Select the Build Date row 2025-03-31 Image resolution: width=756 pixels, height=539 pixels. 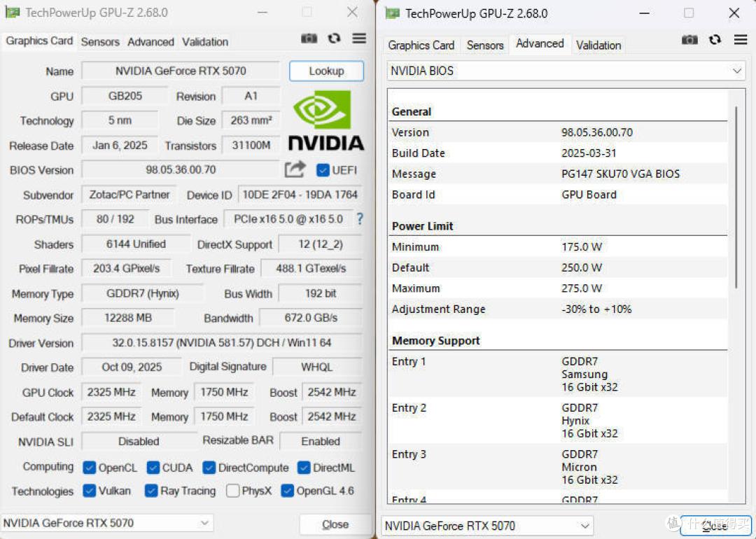tap(559, 153)
